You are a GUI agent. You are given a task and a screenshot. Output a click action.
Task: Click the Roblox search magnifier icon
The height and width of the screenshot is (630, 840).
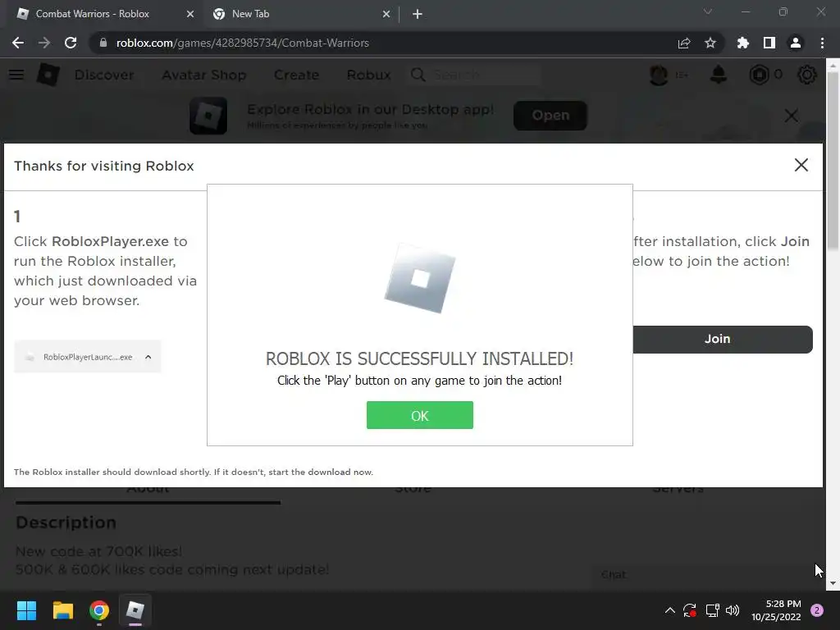tap(418, 75)
